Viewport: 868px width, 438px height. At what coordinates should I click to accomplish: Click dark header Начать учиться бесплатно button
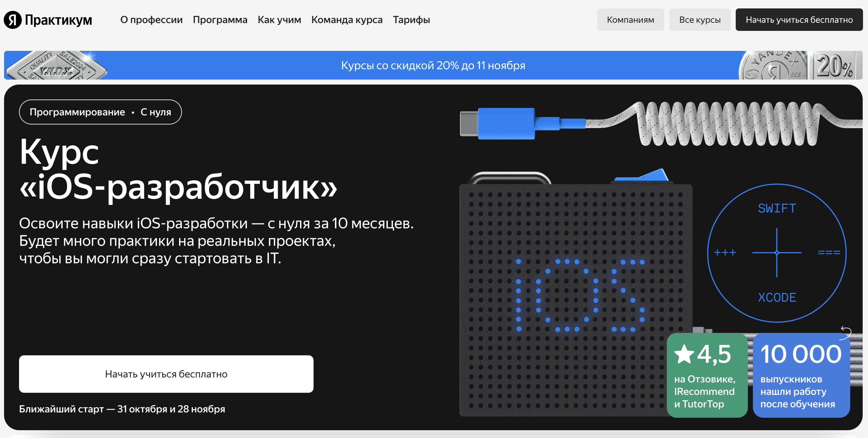pyautogui.click(x=799, y=20)
